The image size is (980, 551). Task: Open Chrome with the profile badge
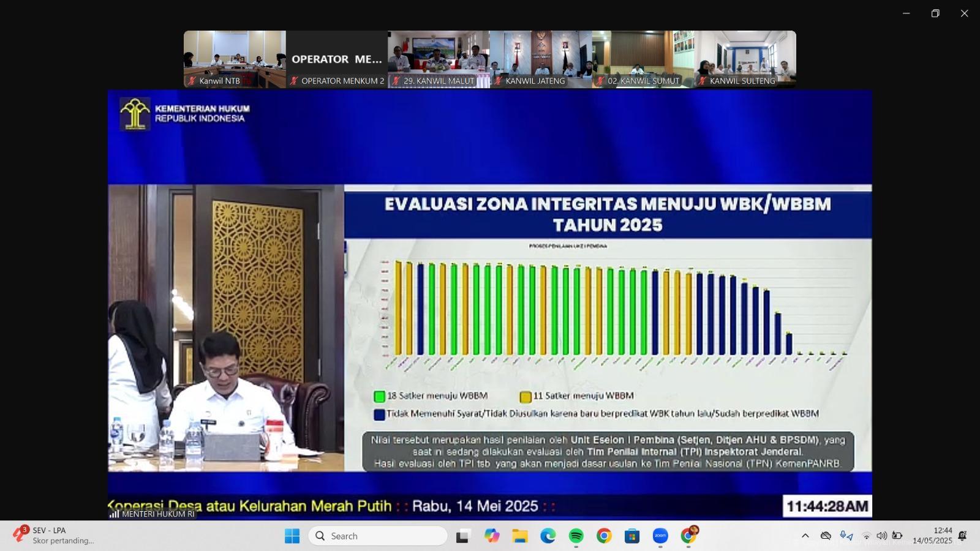(x=688, y=536)
